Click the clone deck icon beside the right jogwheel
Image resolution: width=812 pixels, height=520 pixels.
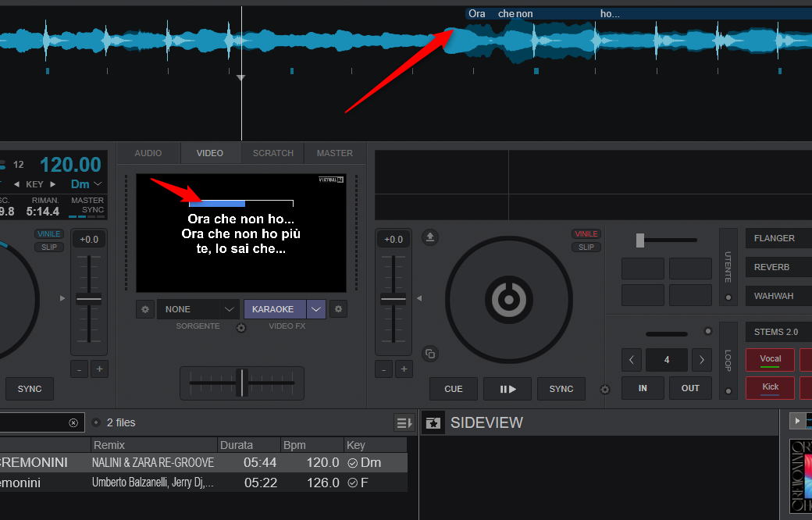point(429,354)
